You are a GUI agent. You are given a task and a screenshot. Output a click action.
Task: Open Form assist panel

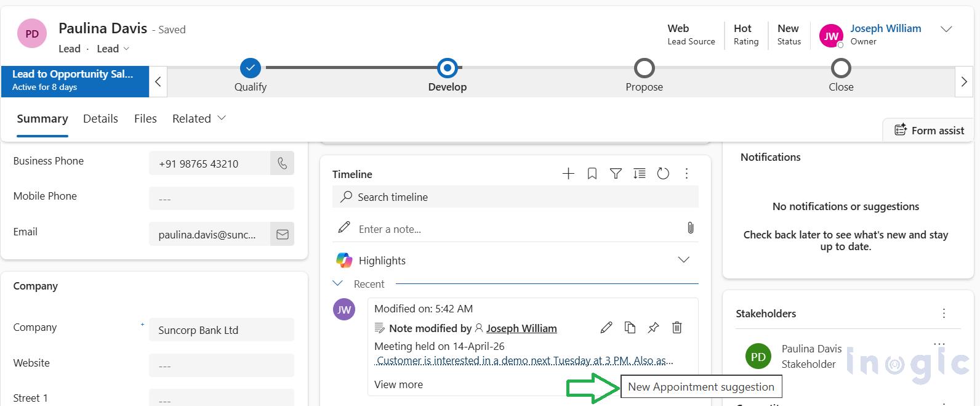pyautogui.click(x=929, y=130)
